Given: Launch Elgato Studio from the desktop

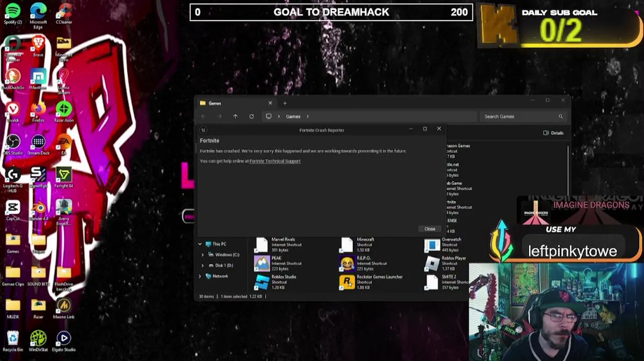Looking at the screenshot, I should coord(64,341).
